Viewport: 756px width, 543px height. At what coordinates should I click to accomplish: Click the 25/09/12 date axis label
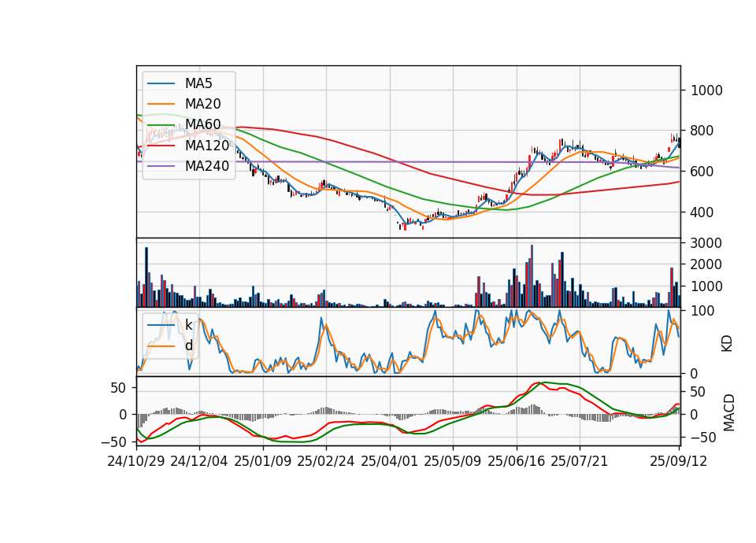(x=679, y=461)
